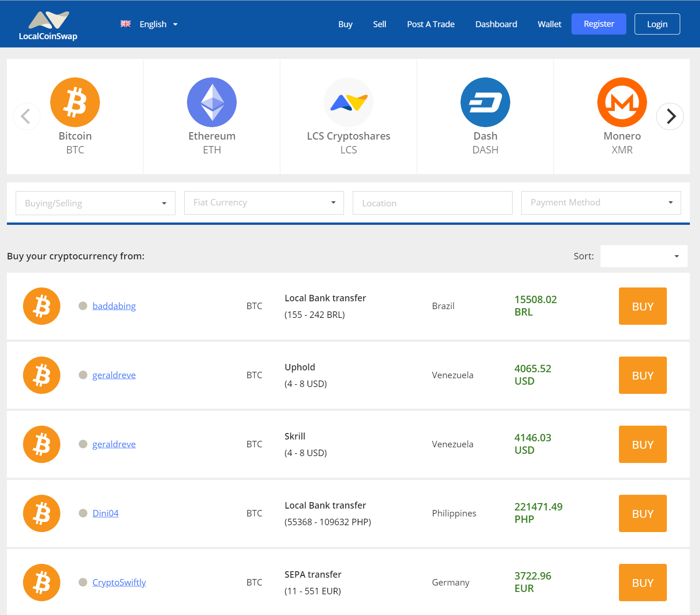Click the online status dot beside Dini04
Viewport: 700px width, 615px height.
pos(83,513)
